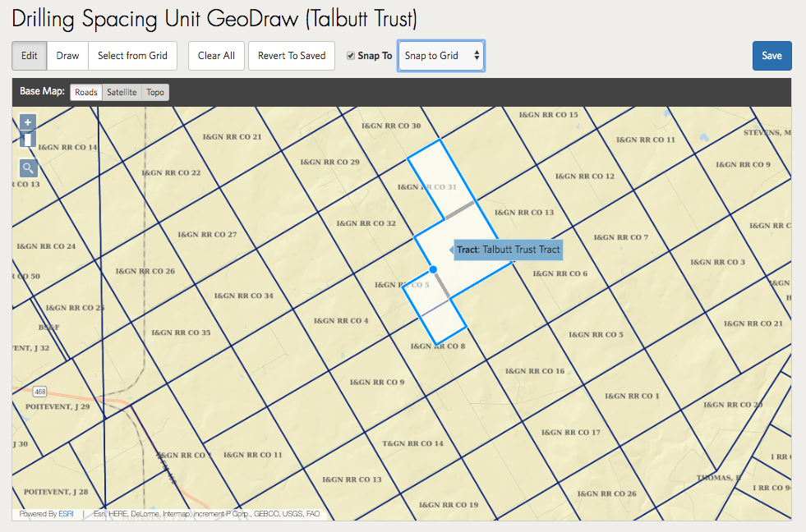Adjust the map zoom slider handle

[28, 140]
